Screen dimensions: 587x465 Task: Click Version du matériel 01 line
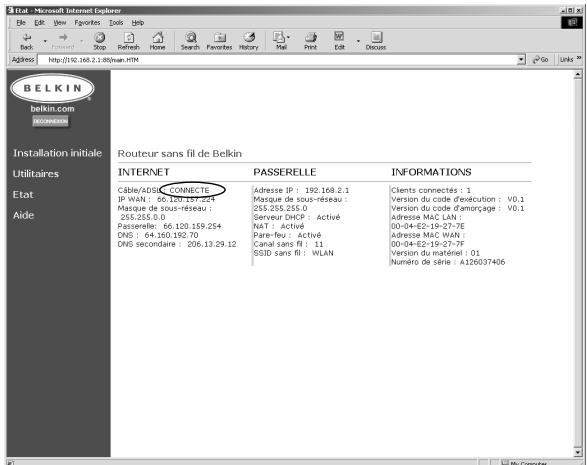point(435,253)
